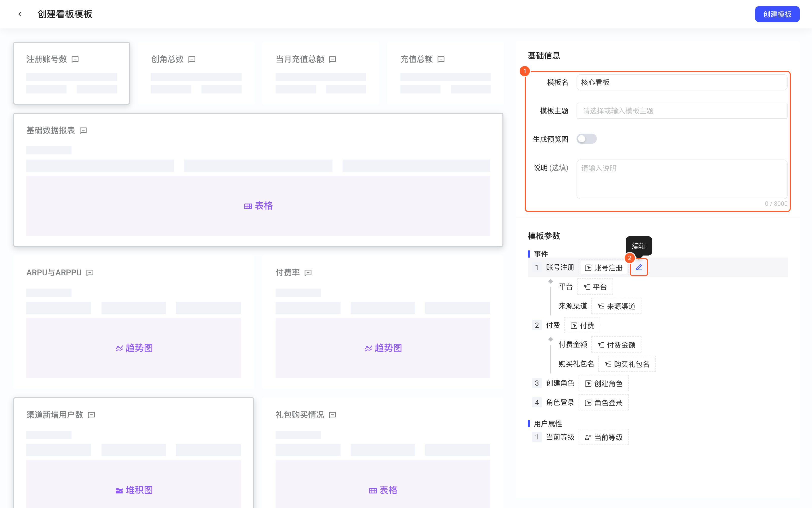Viewport: 812px width, 508px height.
Task: Open comment icon beside 渠道新增用户数
Action: click(91, 415)
